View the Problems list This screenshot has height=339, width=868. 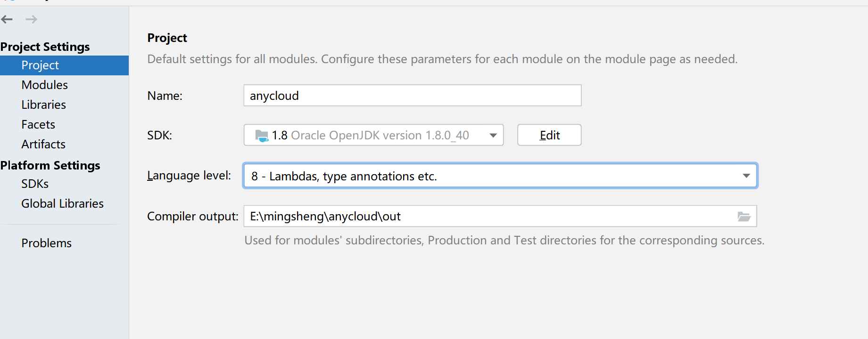47,243
